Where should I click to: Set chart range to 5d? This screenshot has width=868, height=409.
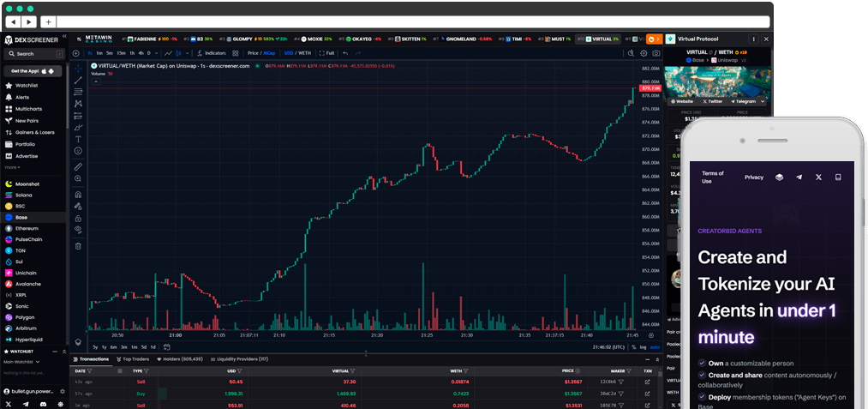tap(144, 347)
